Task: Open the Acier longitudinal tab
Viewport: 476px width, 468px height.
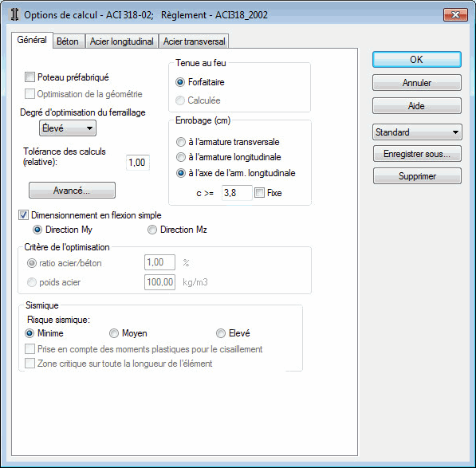Action: point(122,41)
